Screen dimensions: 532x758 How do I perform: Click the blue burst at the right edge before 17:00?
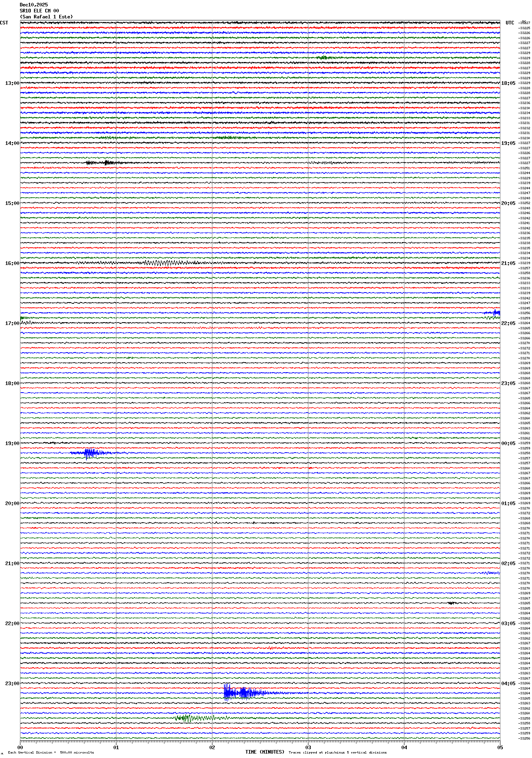tap(494, 313)
